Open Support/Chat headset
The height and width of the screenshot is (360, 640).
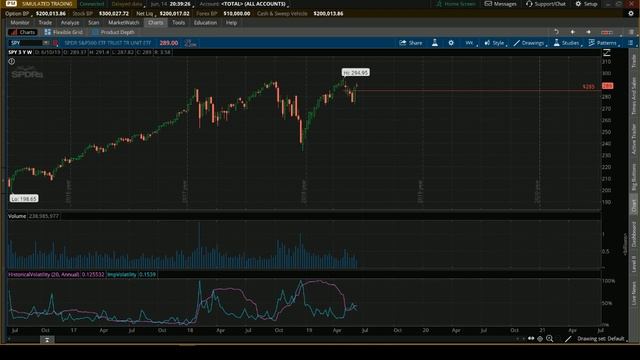[545, 4]
